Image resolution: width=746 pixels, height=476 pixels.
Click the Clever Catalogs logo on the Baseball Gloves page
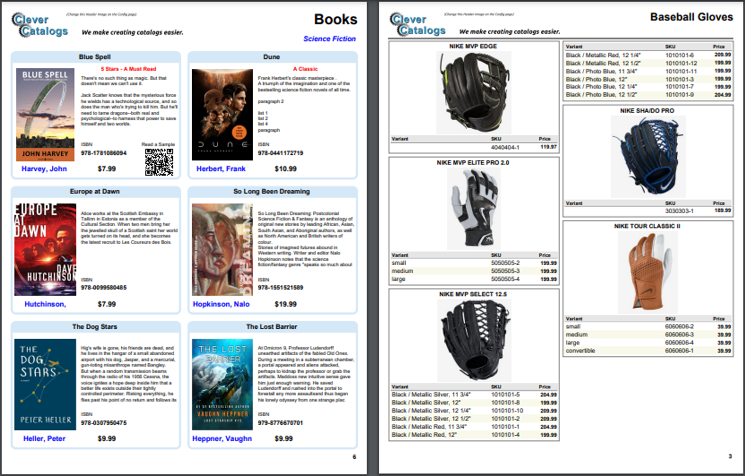418,25
